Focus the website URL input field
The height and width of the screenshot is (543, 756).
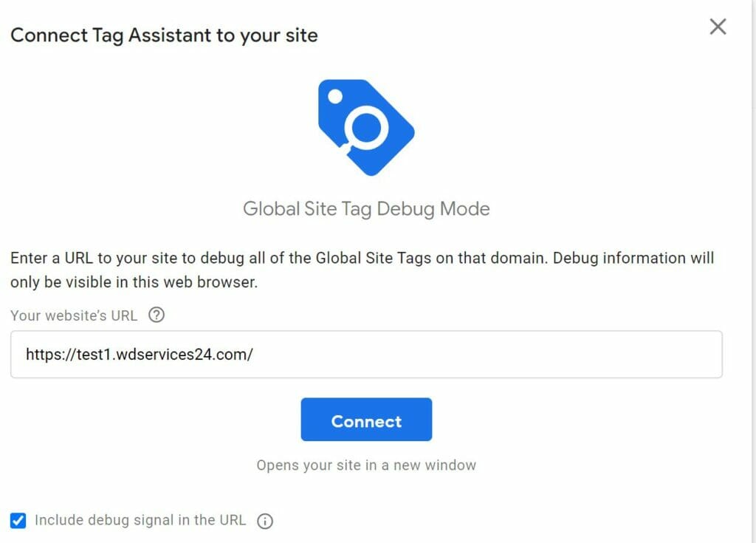(366, 355)
